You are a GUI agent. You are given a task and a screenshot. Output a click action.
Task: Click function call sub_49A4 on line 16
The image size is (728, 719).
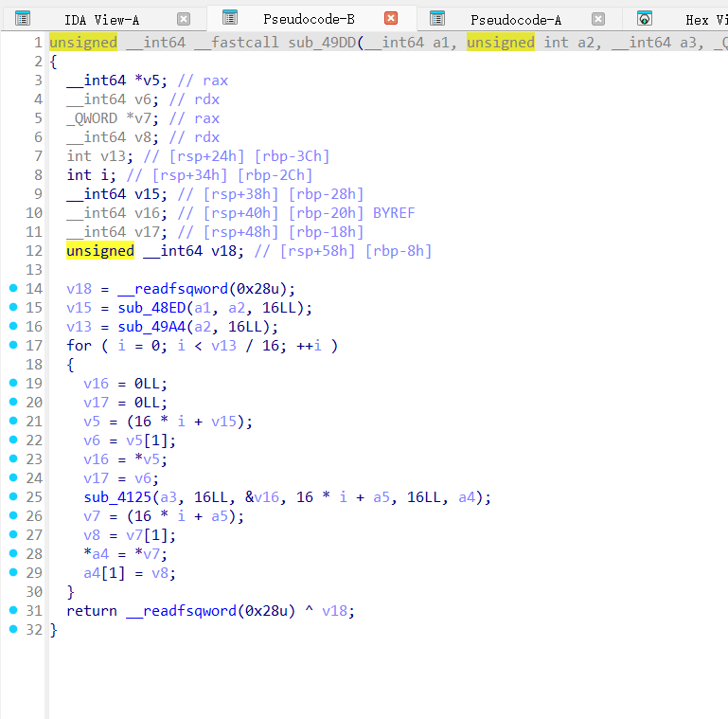click(151, 327)
